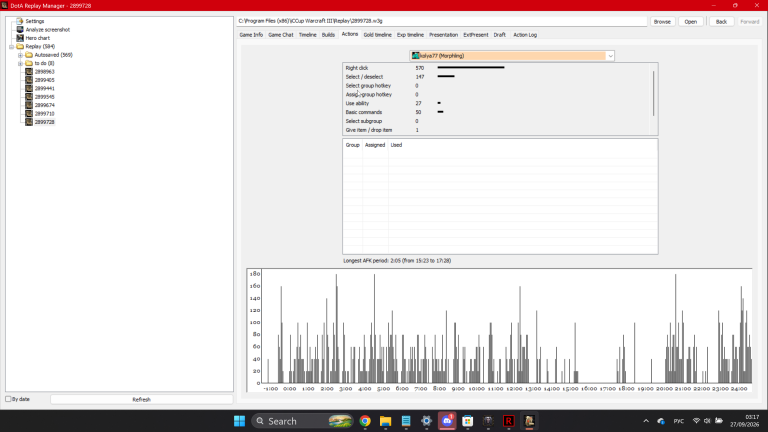Viewport: 768px width, 432px height.
Task: Select replay 2899710 in the tree
Action: (x=44, y=114)
